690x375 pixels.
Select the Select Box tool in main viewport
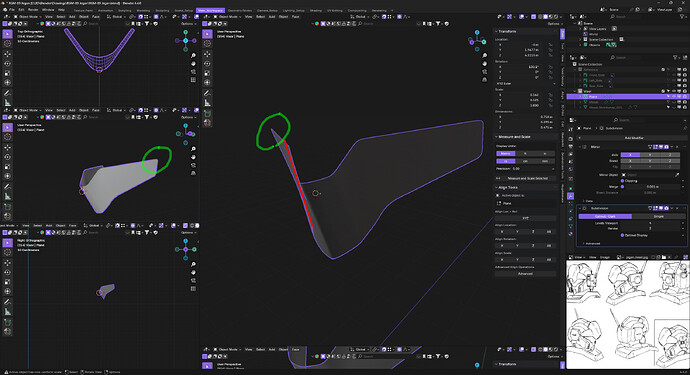coord(207,34)
